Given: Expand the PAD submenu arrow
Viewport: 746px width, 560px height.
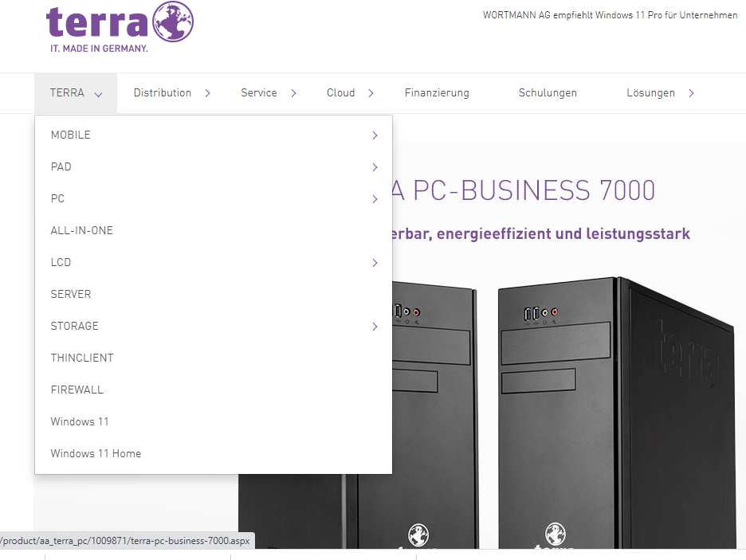Looking at the screenshot, I should [x=375, y=167].
